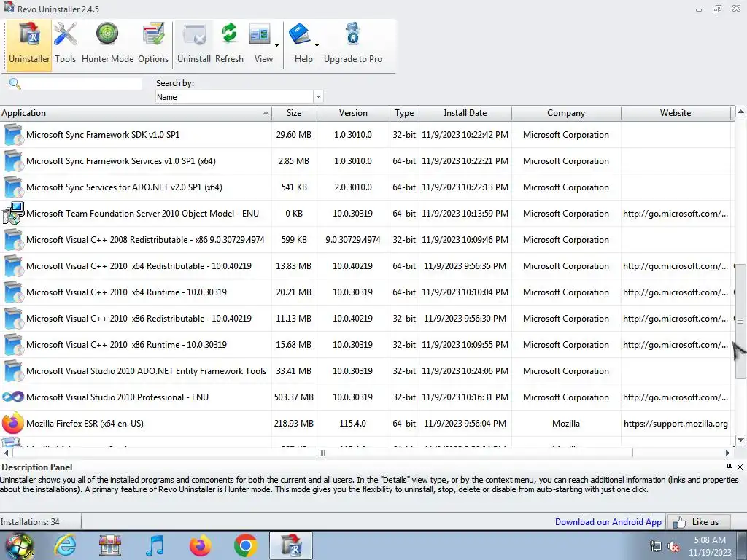Image resolution: width=747 pixels, height=560 pixels.
Task: Select Microsoft Sync Services for ADO.NET icon
Action: click(x=13, y=187)
